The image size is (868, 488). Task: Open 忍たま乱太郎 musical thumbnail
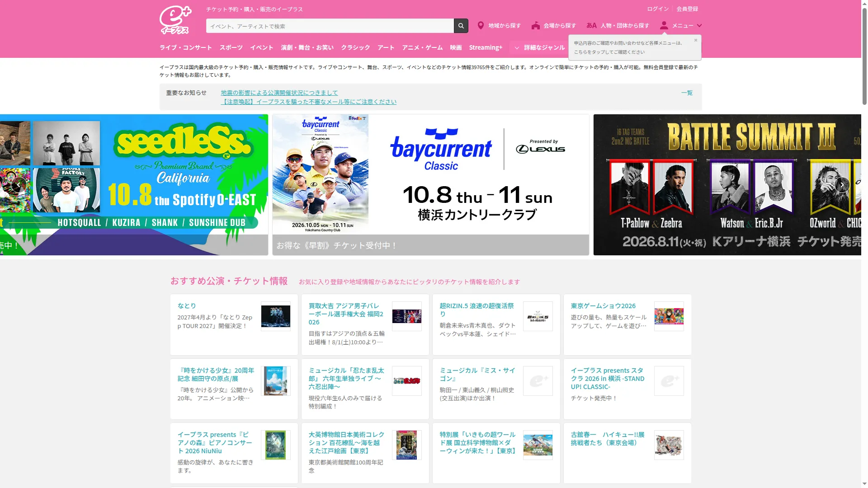point(406,381)
